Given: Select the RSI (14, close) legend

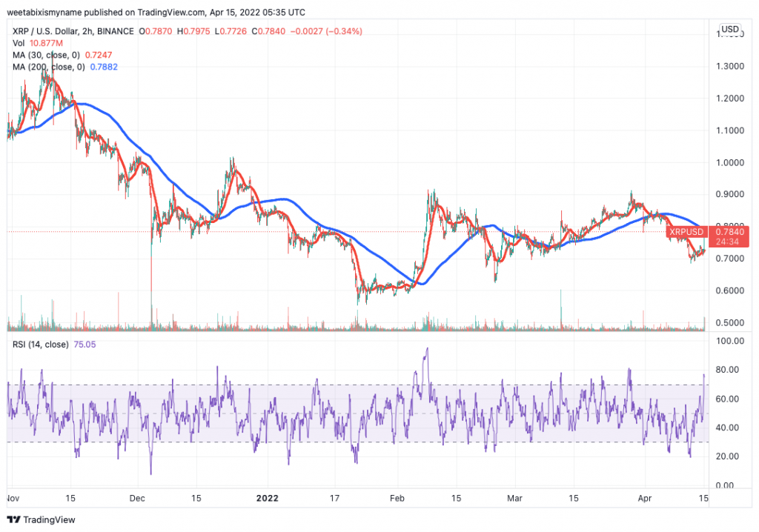Looking at the screenshot, I should (41, 345).
